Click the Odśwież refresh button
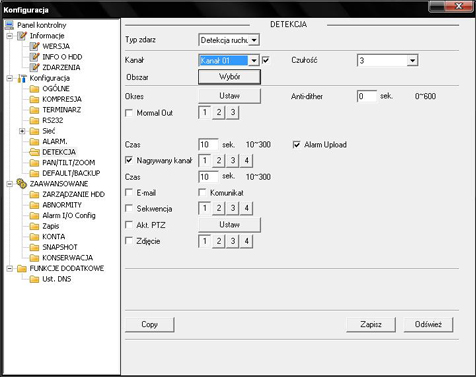476x377 pixels. tap(428, 324)
